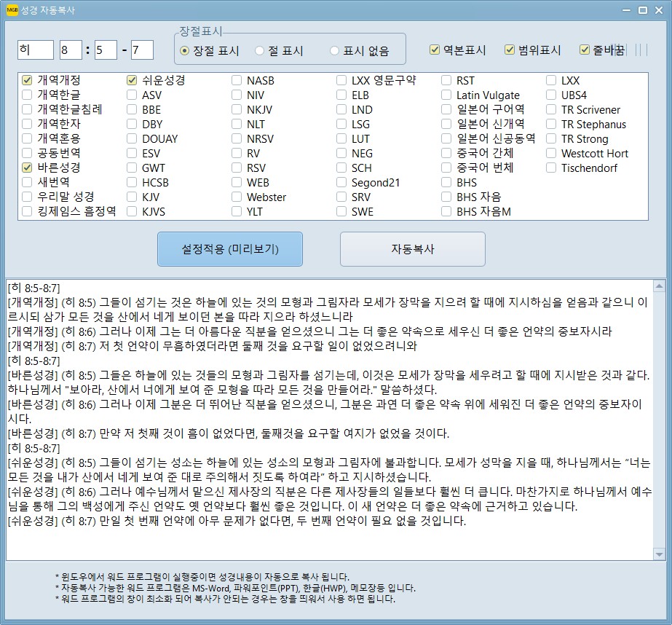Viewport: 672px width, 625px height.
Task: Uncheck the 개역개정 translation checkbox
Action: click(28, 81)
